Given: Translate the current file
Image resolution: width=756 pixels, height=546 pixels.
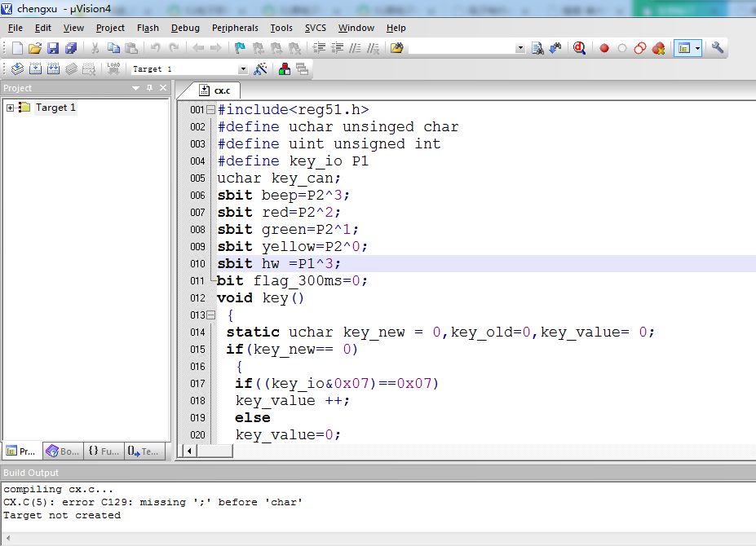Looking at the screenshot, I should point(17,69).
